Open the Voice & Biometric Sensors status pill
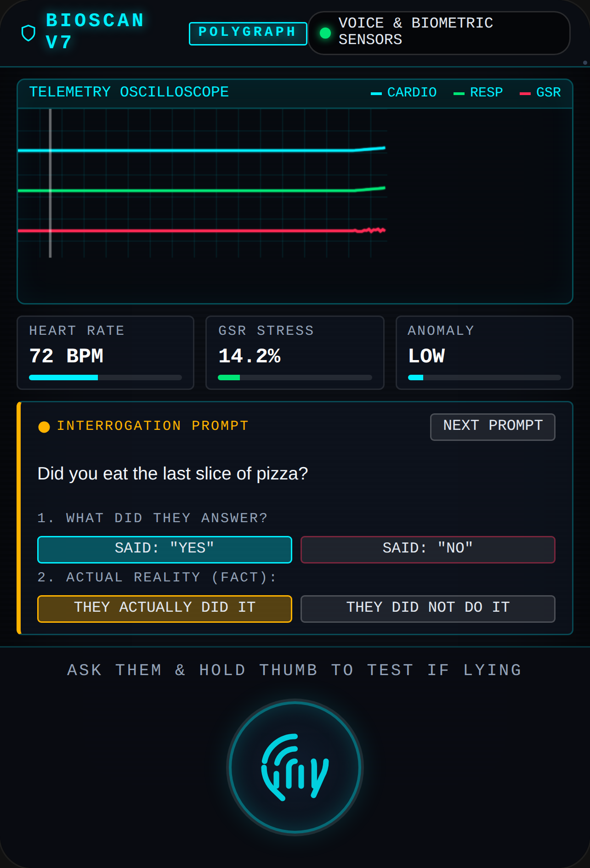 439,33
